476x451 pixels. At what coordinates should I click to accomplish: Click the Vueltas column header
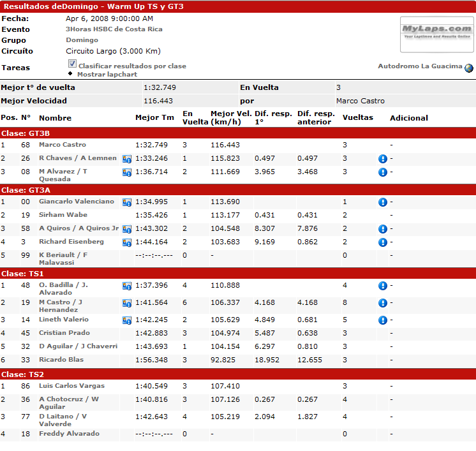[x=357, y=117]
